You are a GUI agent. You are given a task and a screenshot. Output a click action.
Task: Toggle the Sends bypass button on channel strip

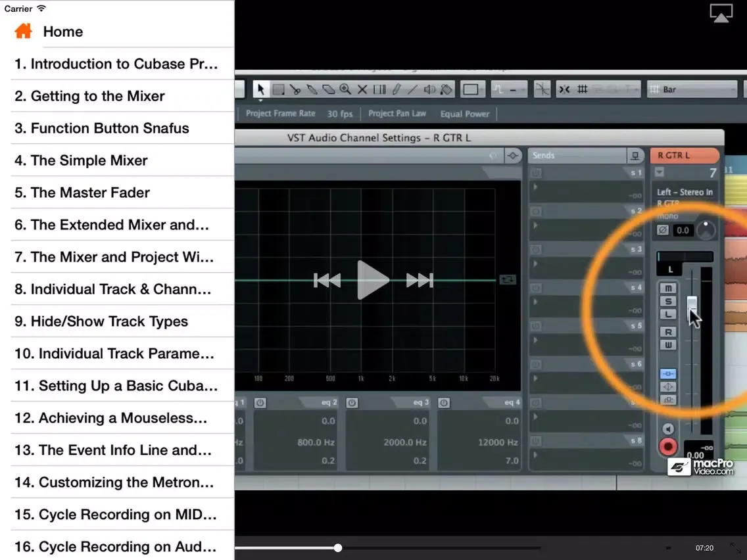pos(668,400)
